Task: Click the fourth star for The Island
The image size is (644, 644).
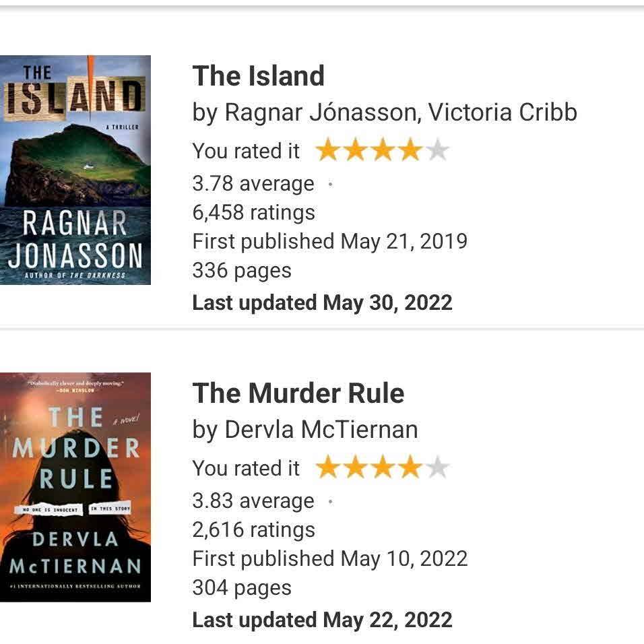Action: 410,150
